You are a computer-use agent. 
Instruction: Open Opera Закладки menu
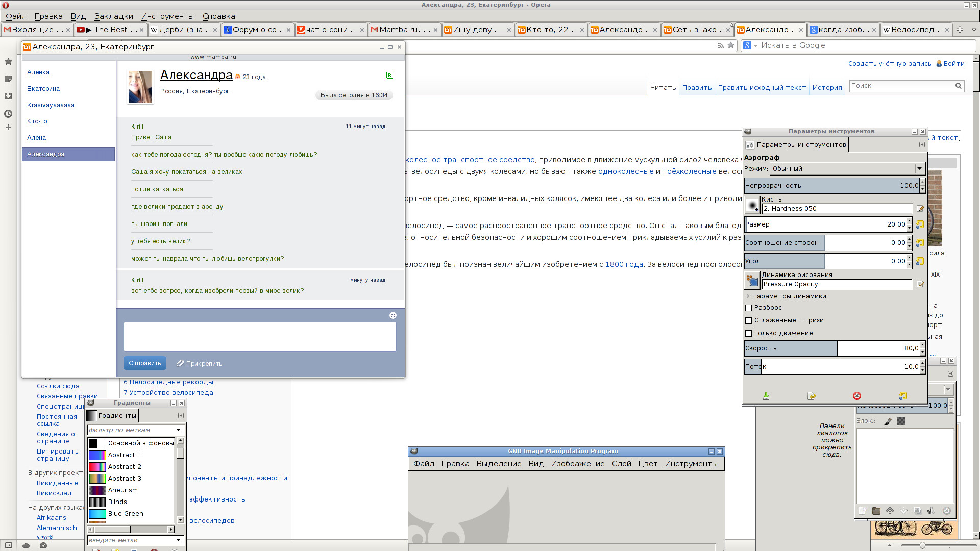pos(113,16)
